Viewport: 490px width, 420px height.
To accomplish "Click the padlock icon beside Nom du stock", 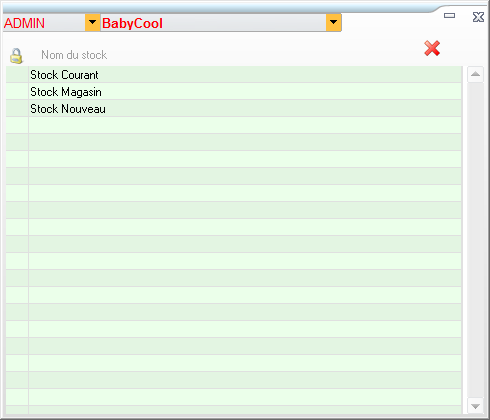I will [16, 56].
